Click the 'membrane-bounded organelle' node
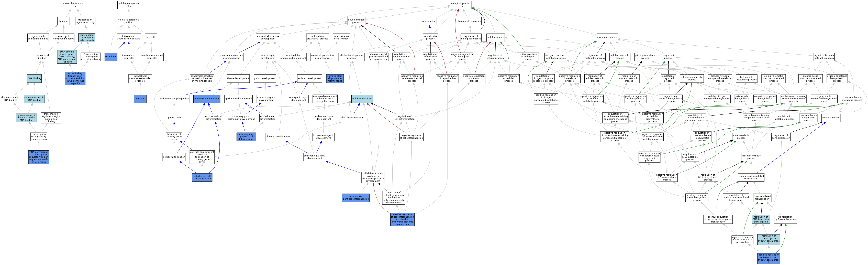 coord(152,57)
